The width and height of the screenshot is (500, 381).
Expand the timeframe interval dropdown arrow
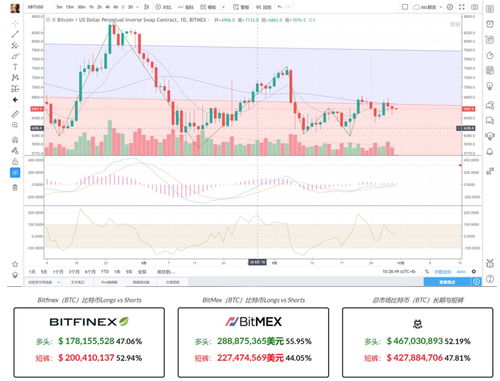[x=138, y=7]
